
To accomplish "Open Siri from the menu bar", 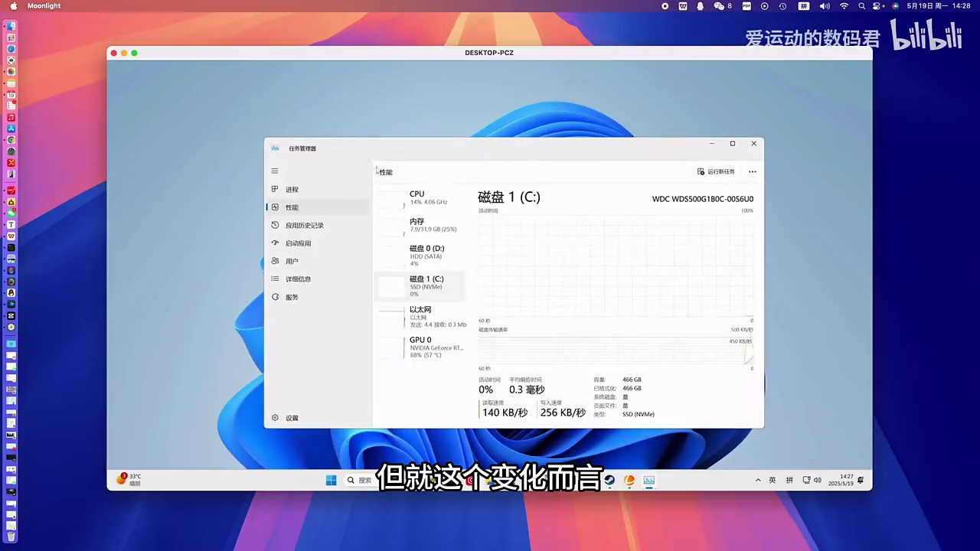I will coord(895,6).
